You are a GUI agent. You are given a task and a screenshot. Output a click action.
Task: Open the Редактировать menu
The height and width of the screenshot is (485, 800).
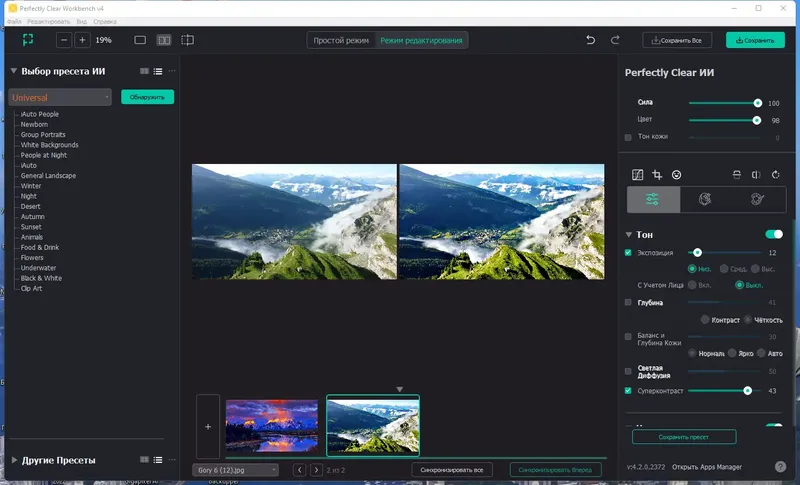49,20
